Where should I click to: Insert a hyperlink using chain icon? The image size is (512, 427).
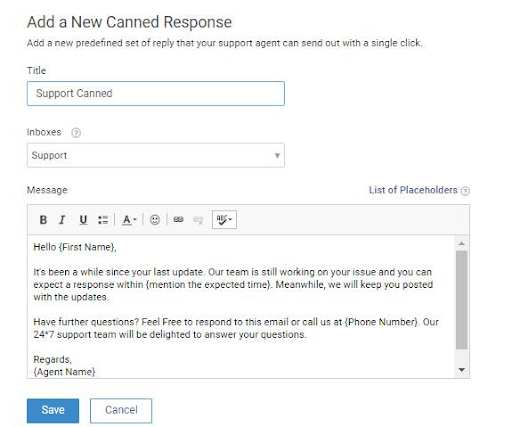(178, 219)
